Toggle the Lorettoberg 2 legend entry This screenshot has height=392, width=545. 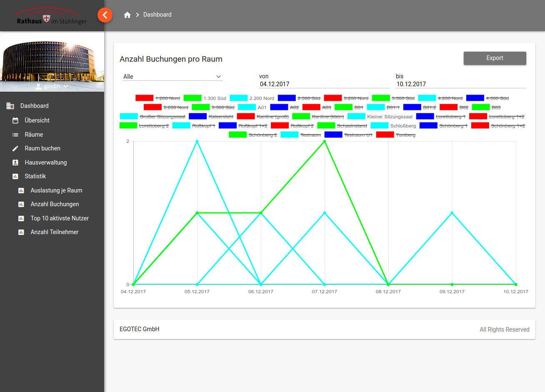click(x=144, y=126)
